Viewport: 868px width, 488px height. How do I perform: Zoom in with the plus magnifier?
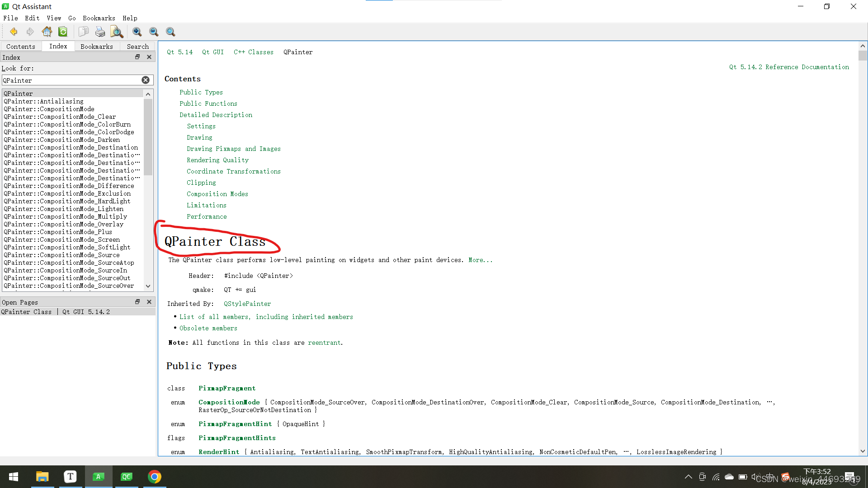click(137, 32)
